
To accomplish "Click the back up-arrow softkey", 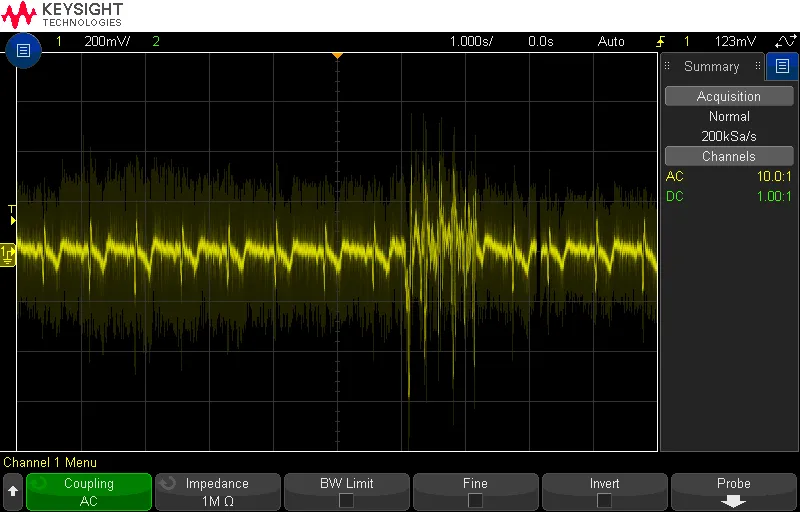I will (x=13, y=492).
